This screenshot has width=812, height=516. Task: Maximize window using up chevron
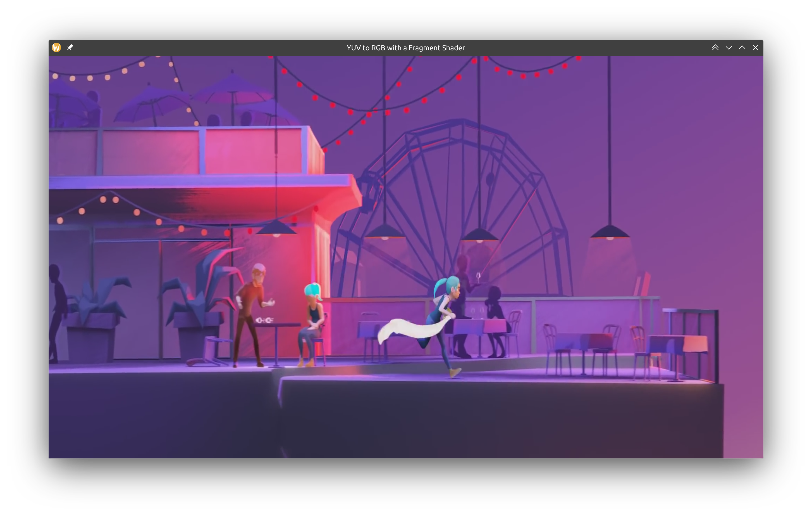click(x=742, y=48)
